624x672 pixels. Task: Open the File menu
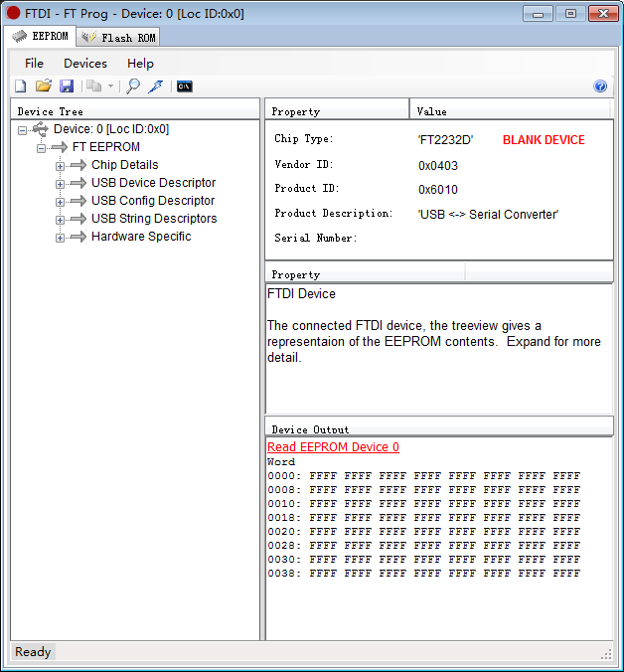point(34,64)
